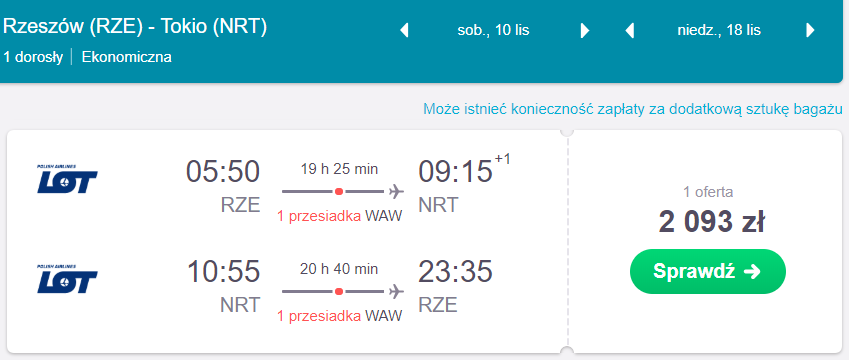Click 1 przesiadka WAW on return flight

tap(339, 316)
